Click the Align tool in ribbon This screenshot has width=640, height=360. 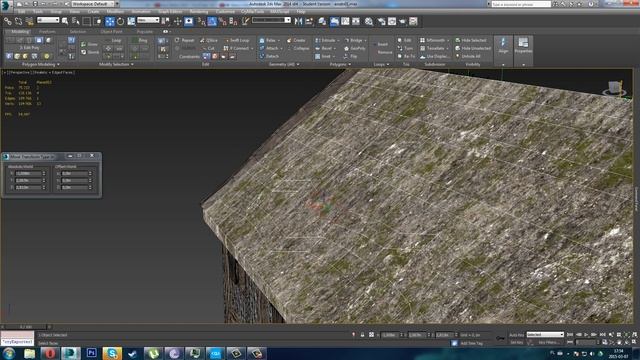pos(503,46)
